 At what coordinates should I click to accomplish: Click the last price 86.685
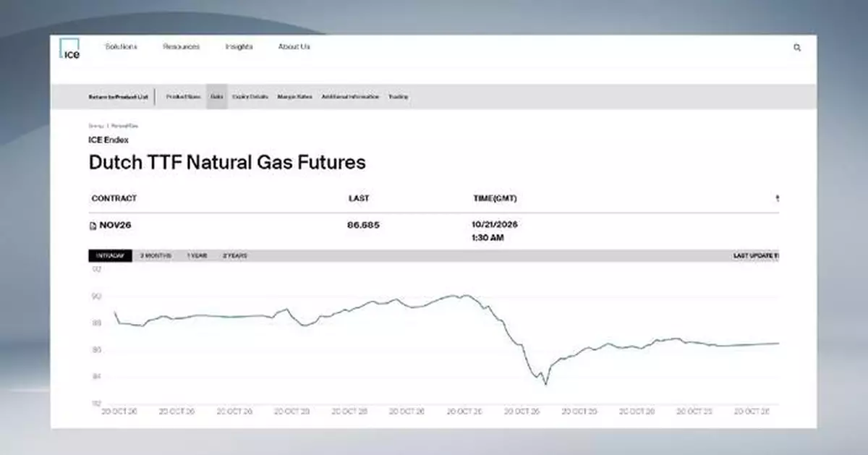pyautogui.click(x=363, y=226)
